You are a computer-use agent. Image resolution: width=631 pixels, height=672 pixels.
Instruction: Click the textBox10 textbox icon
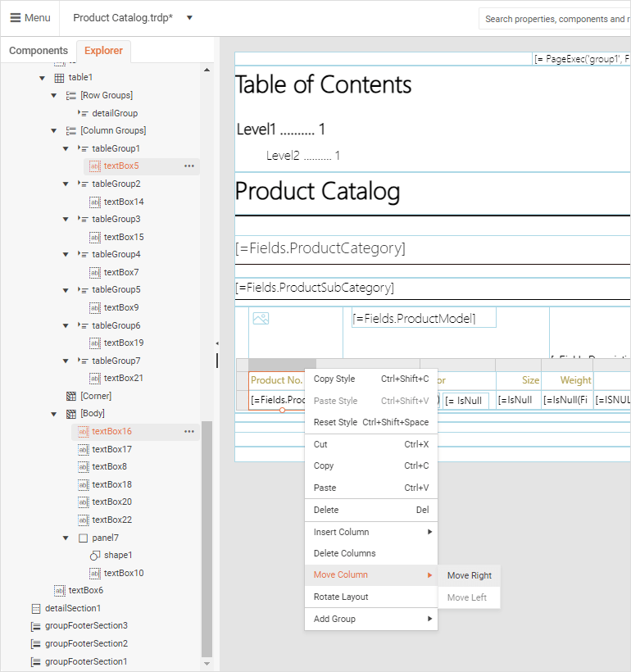(x=95, y=574)
